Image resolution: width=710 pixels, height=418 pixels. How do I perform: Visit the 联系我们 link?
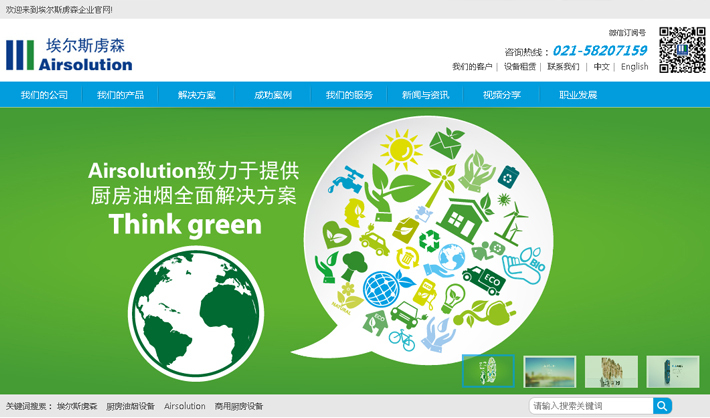pos(563,67)
